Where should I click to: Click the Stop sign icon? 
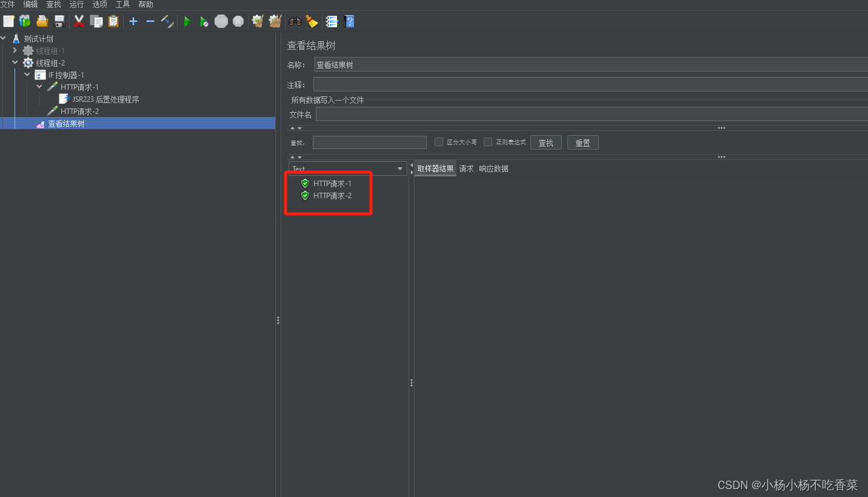tap(221, 21)
